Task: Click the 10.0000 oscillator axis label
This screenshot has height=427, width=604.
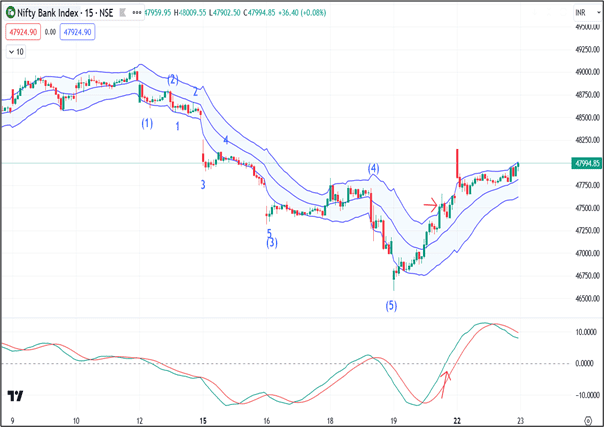Action: tap(586, 332)
